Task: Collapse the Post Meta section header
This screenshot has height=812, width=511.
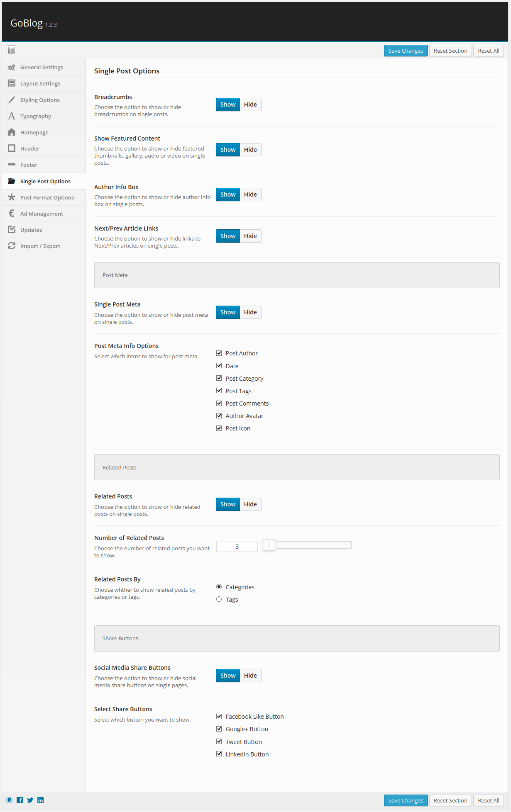Action: (297, 275)
